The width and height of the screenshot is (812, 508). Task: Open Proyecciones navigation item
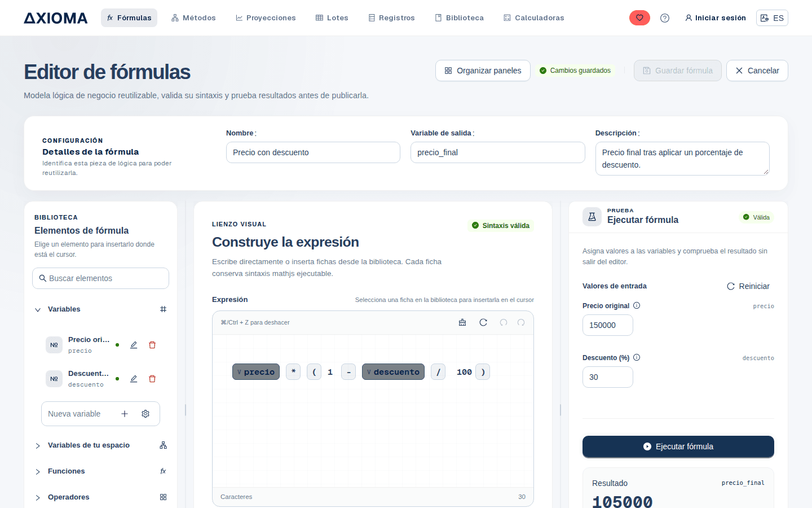[266, 18]
